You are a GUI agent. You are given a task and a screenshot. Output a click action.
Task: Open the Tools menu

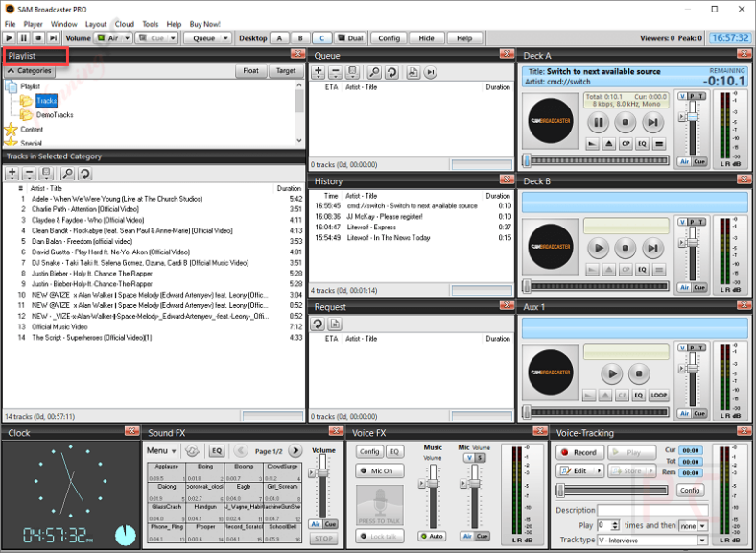[151, 24]
